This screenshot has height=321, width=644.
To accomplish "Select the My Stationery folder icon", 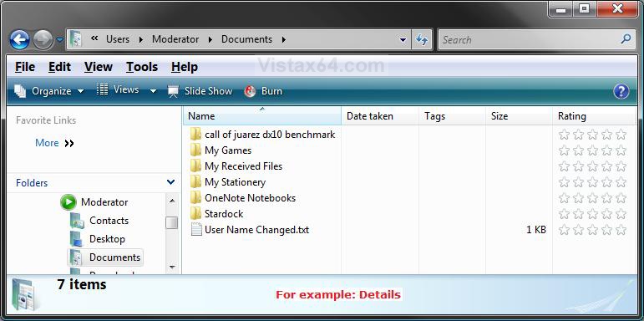I will [x=196, y=181].
